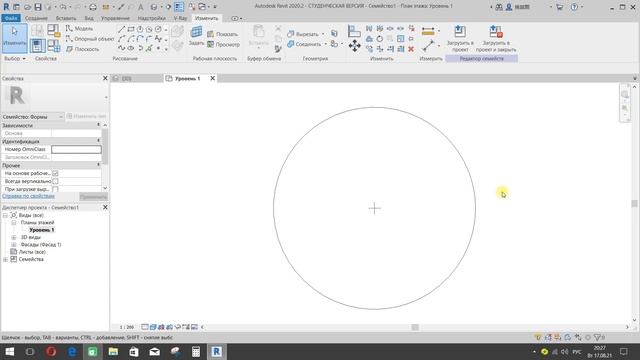Click the Вырезать (Cut) geometry button

(303, 34)
